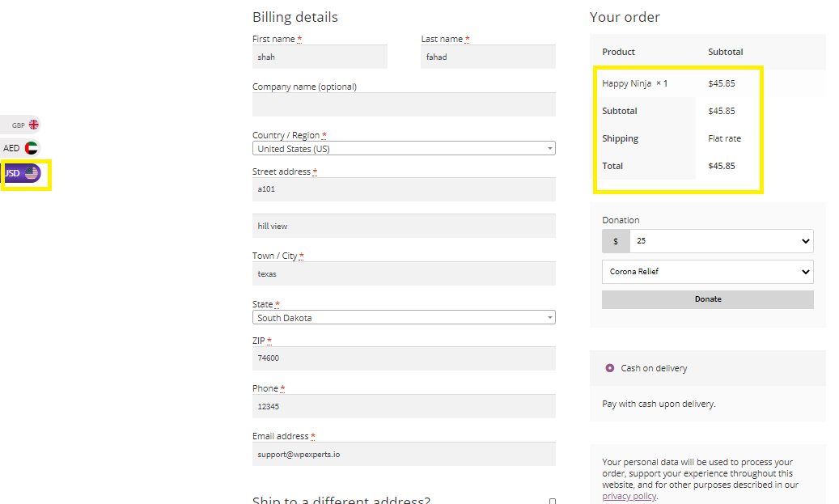Click the ZIP field
This screenshot has width=839, height=504.
[404, 358]
